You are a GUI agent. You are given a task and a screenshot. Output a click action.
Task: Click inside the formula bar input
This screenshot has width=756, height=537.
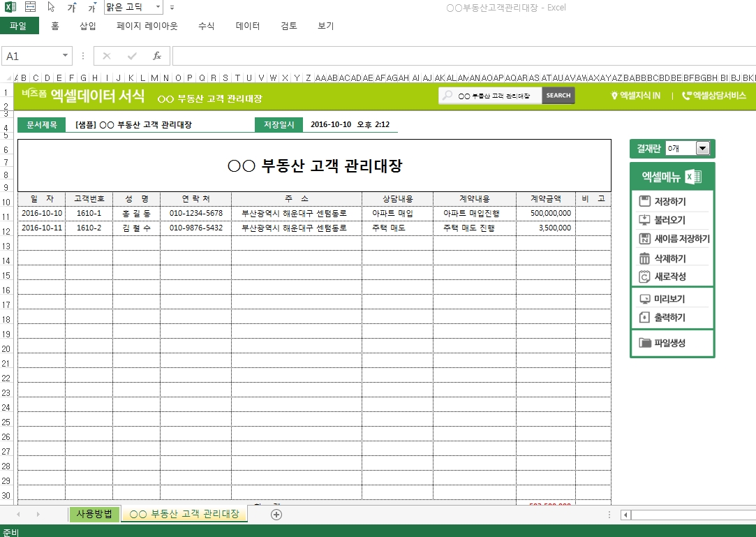pyautogui.click(x=464, y=56)
